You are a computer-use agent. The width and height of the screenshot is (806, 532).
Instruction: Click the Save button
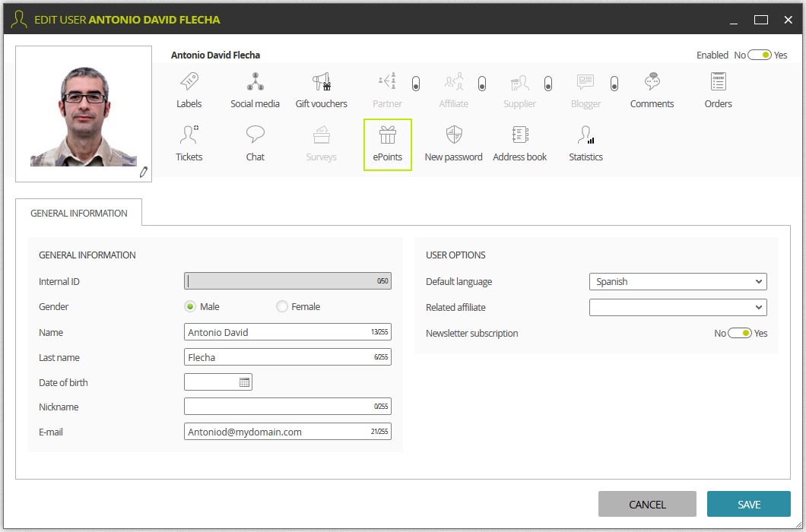click(x=748, y=504)
